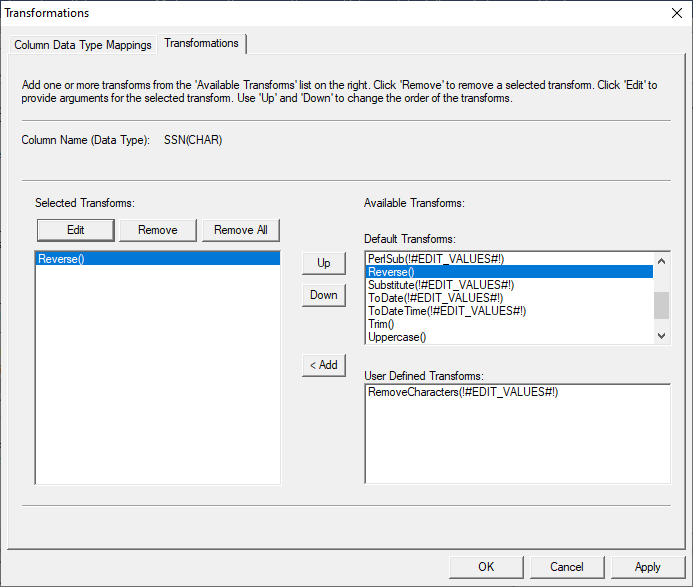Viewport: 693px width, 587px height.
Task: Click Default Transforms scroll down arrow
Action: (662, 336)
